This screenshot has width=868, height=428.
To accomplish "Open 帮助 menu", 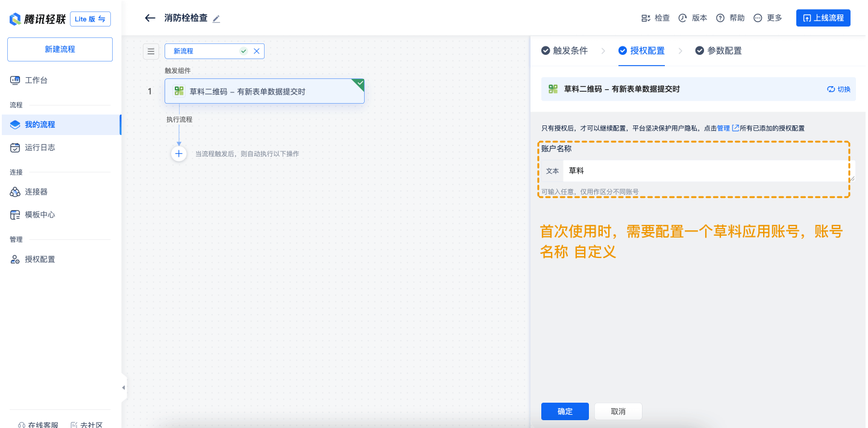I will click(x=730, y=18).
